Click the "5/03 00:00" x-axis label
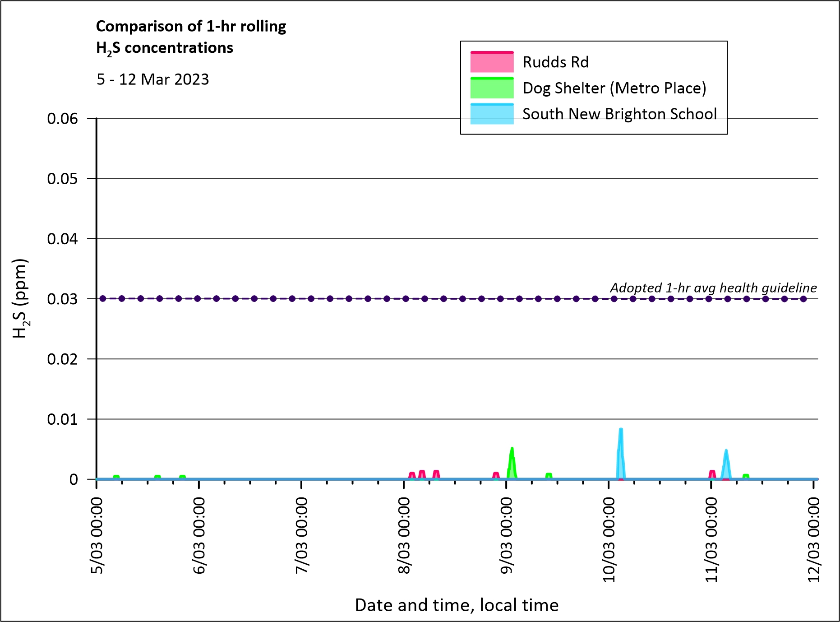840x622 pixels. [97, 535]
